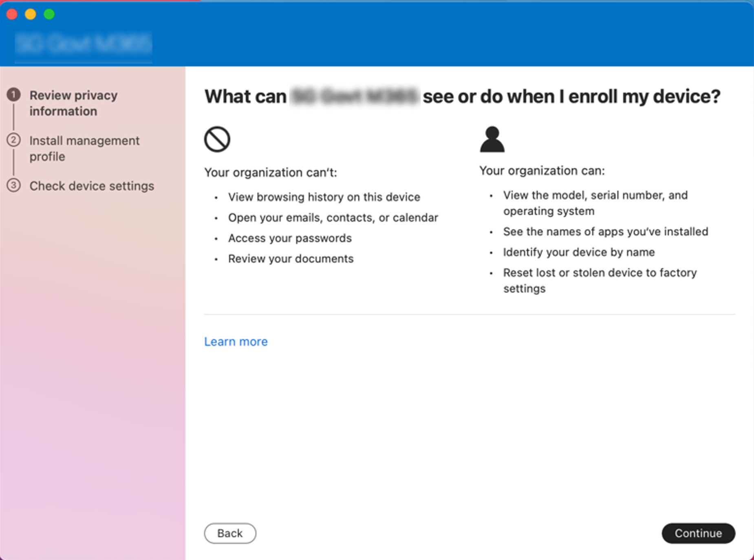Click the Continue button

(x=698, y=533)
